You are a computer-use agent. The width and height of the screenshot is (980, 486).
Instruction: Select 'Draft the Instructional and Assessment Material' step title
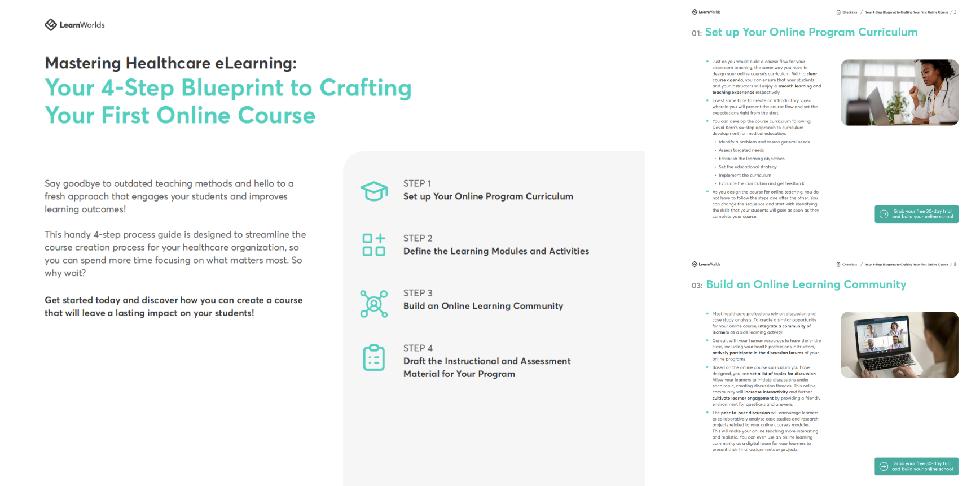click(487, 367)
